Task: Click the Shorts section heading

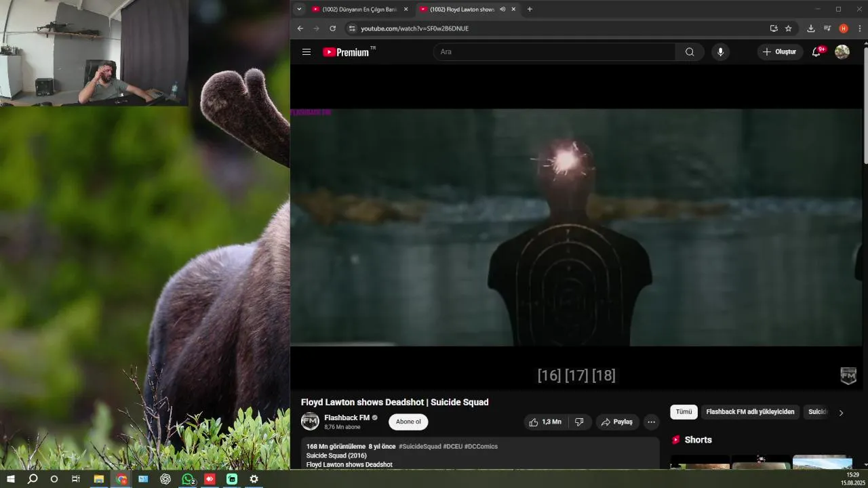Action: click(698, 440)
